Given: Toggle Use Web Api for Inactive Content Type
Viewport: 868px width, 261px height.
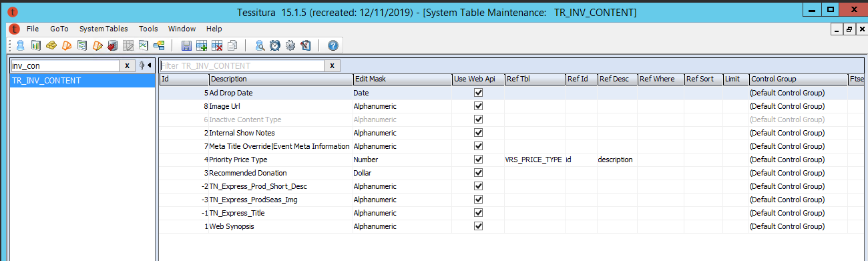Looking at the screenshot, I should pyautogui.click(x=478, y=119).
